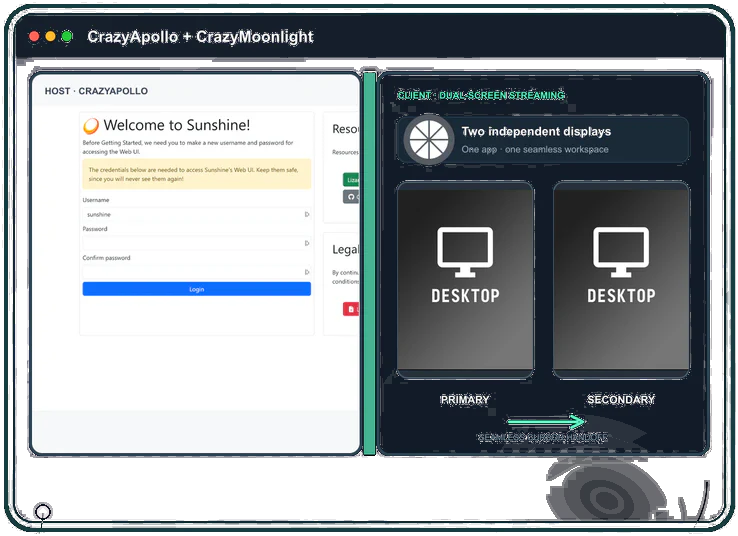
Task: Close the window with the red button
Action: (x=34, y=36)
